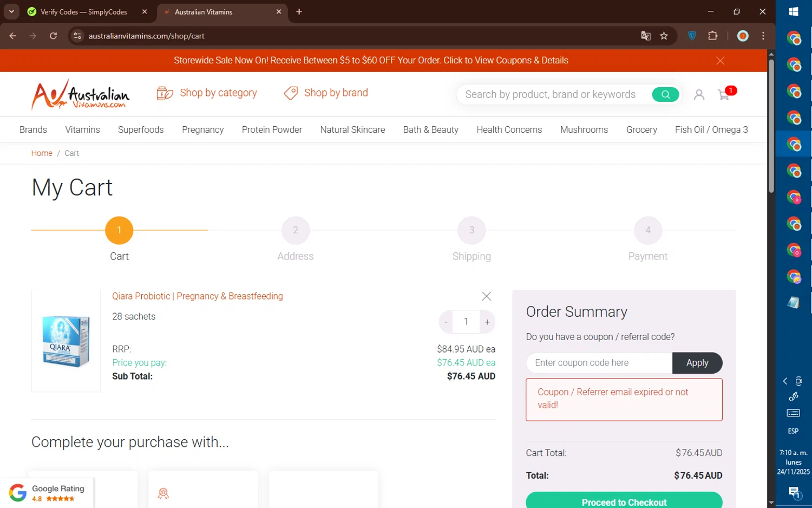Close the Verify Codes SimplyCodes tab
Viewport: 812px width, 508px height.
point(145,12)
